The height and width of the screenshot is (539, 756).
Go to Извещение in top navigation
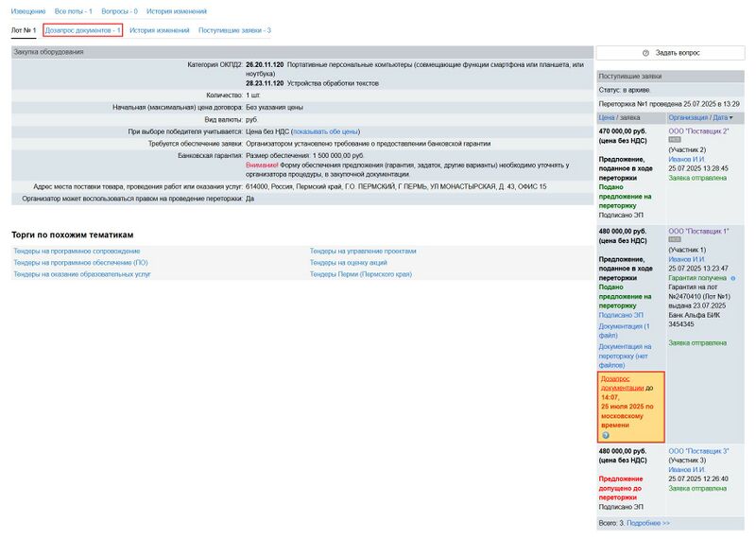coord(28,11)
